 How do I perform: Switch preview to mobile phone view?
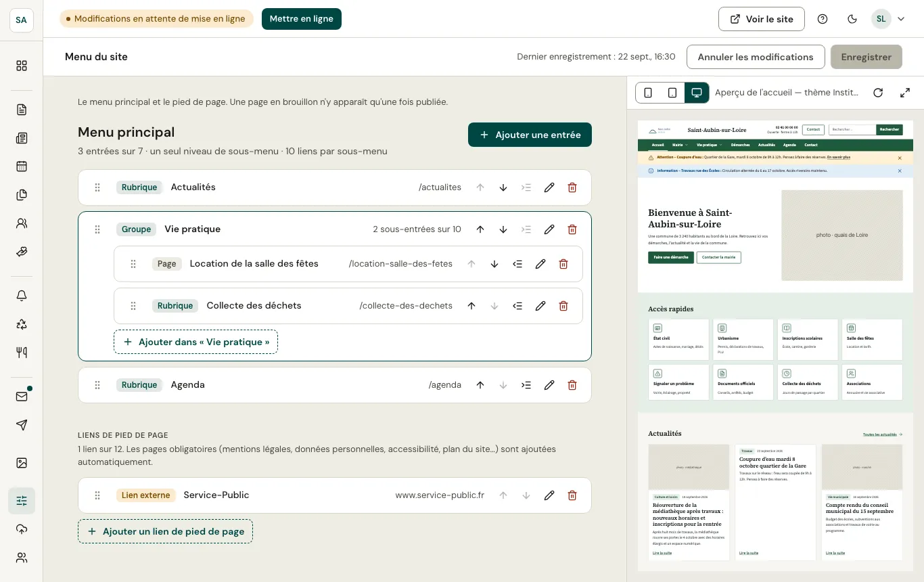pyautogui.click(x=648, y=93)
